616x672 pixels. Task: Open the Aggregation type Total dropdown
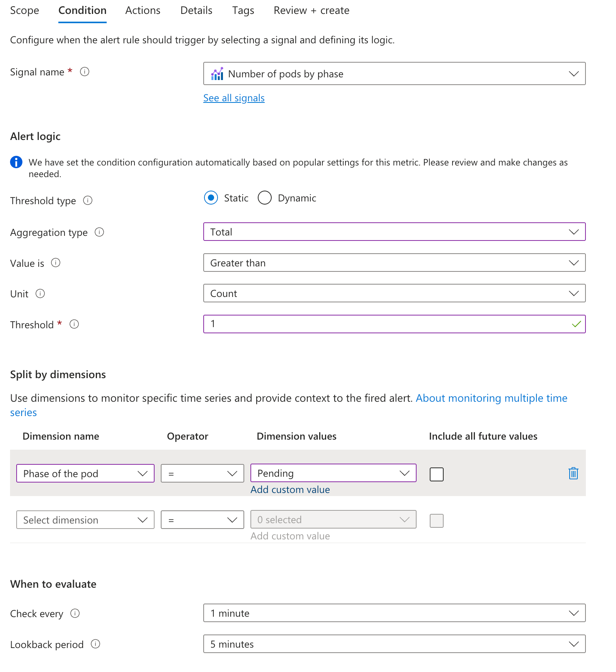(394, 232)
